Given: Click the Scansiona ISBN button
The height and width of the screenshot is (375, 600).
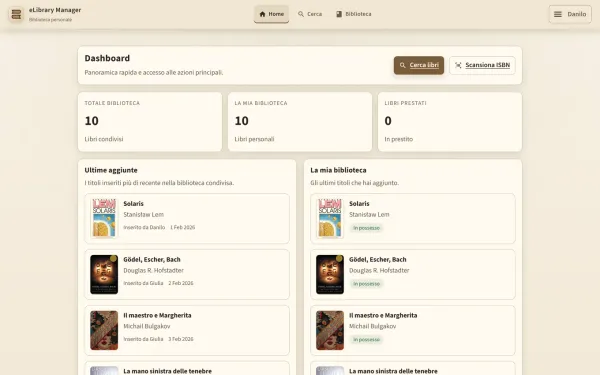Looking at the screenshot, I should pos(483,65).
